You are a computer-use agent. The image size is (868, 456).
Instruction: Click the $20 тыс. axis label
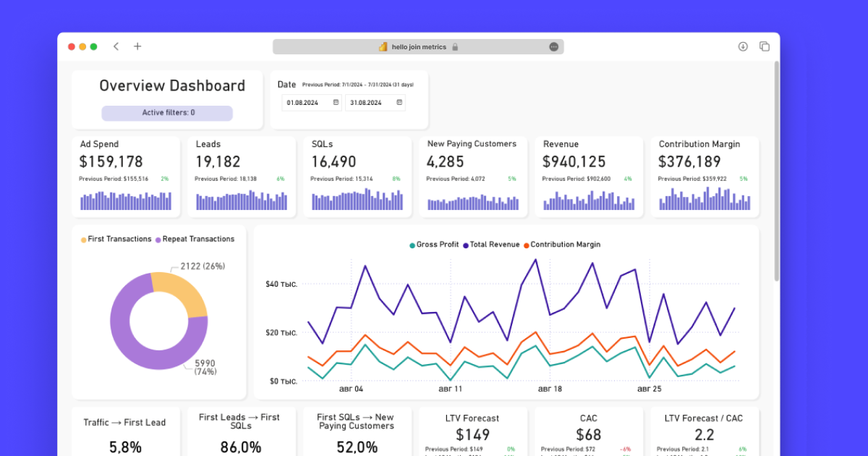(281, 332)
